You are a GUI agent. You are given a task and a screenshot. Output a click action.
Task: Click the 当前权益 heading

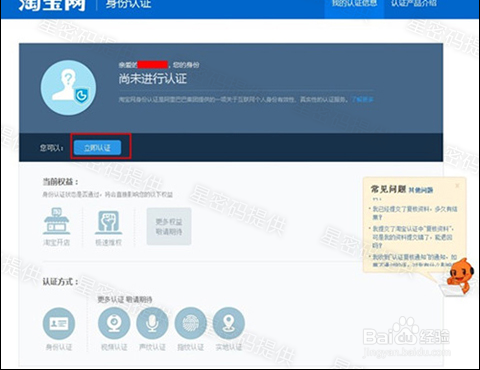pos(60,182)
